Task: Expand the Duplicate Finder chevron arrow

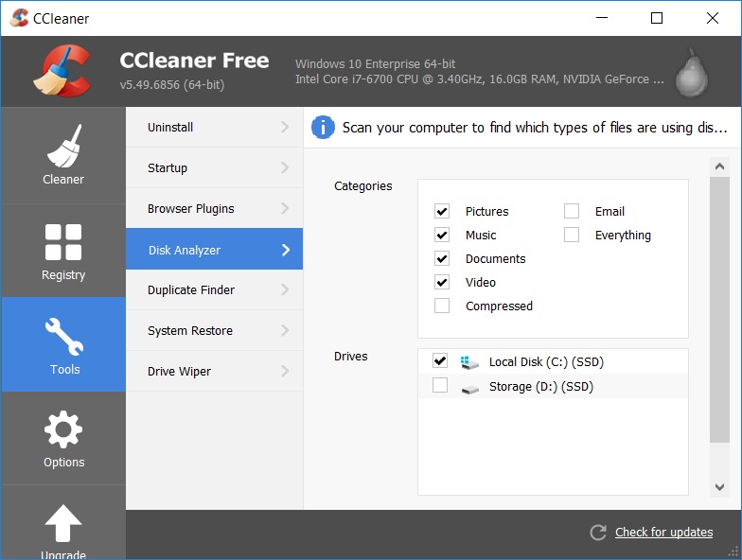Action: coord(285,290)
